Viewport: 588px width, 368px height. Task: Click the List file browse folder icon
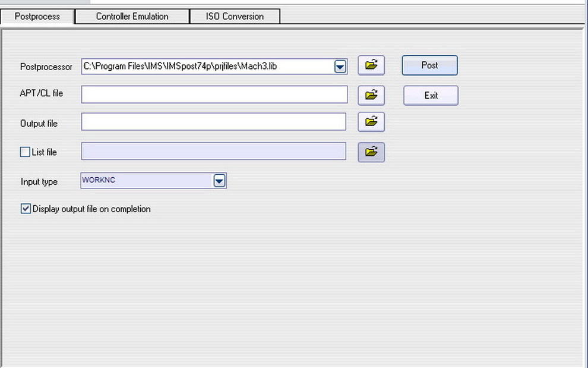[371, 152]
